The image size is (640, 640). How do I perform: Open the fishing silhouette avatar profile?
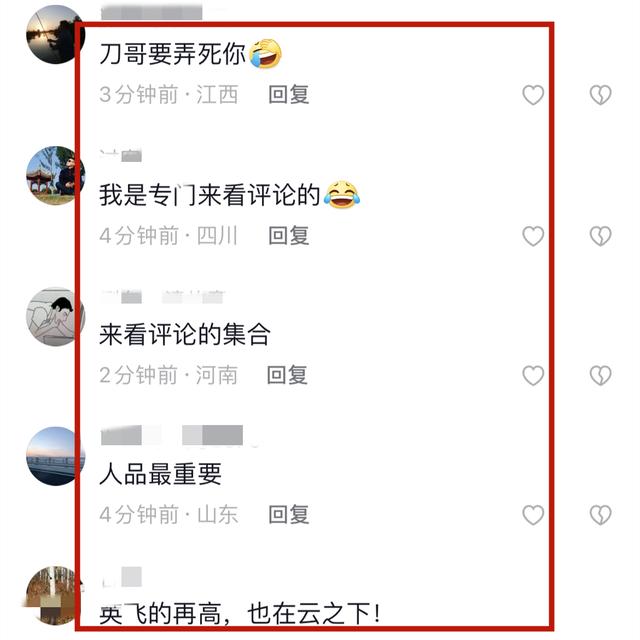(x=56, y=34)
